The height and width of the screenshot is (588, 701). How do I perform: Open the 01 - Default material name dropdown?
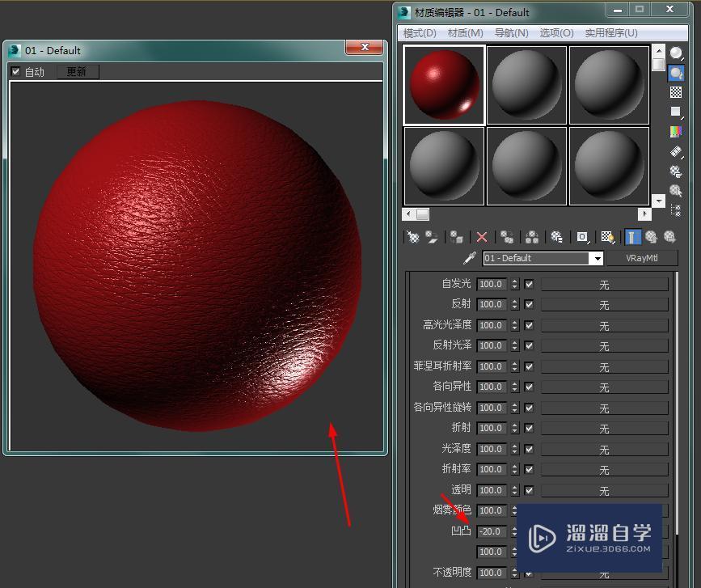(597, 258)
